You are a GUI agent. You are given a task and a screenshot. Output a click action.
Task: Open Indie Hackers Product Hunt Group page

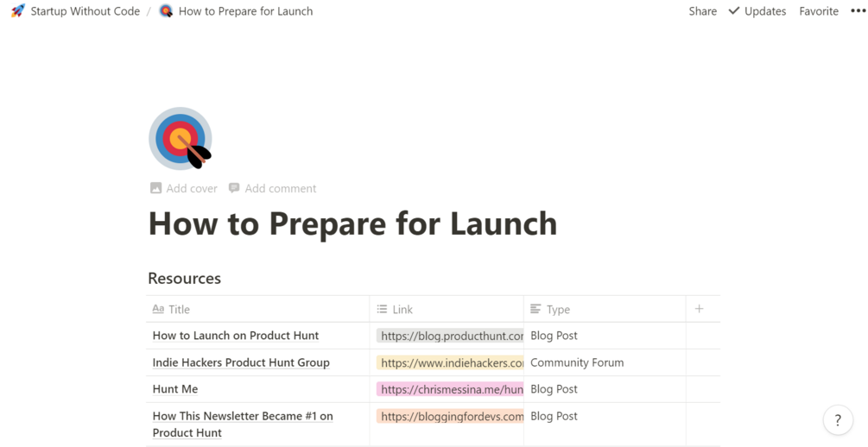[241, 362]
